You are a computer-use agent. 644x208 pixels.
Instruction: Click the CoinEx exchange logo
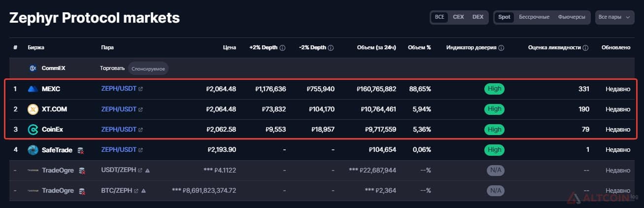[33, 130]
